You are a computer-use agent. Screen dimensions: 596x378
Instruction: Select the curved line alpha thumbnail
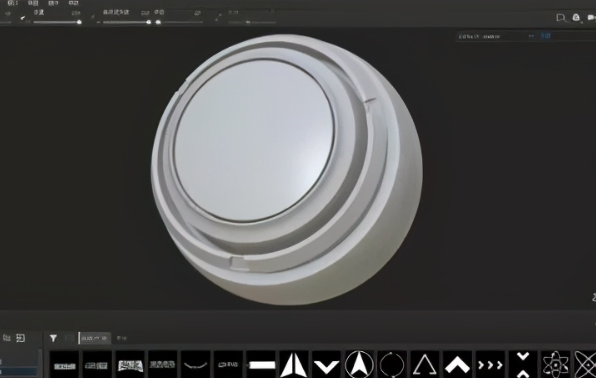[195, 366]
